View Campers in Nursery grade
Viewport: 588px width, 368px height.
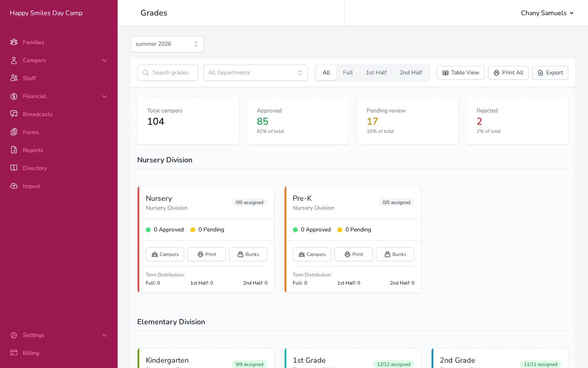point(165,254)
